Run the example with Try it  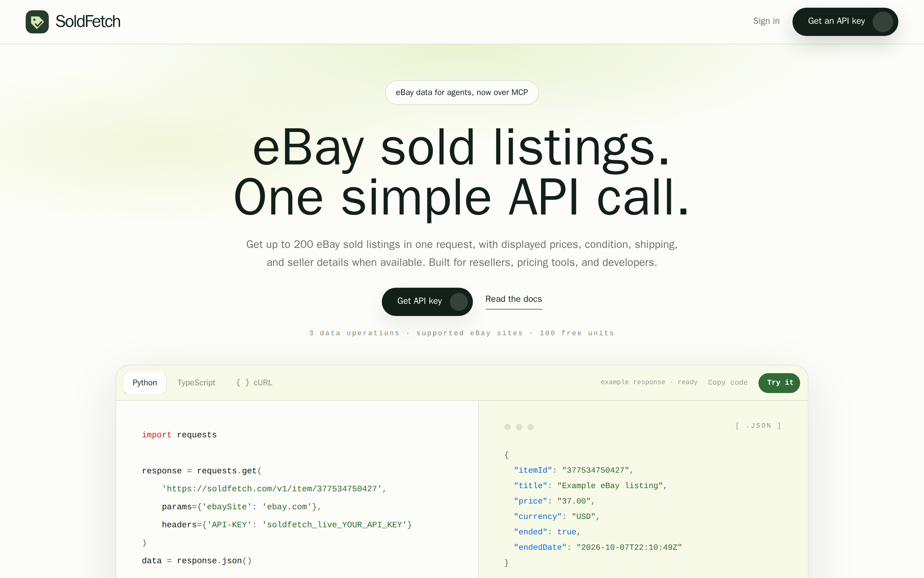779,383
